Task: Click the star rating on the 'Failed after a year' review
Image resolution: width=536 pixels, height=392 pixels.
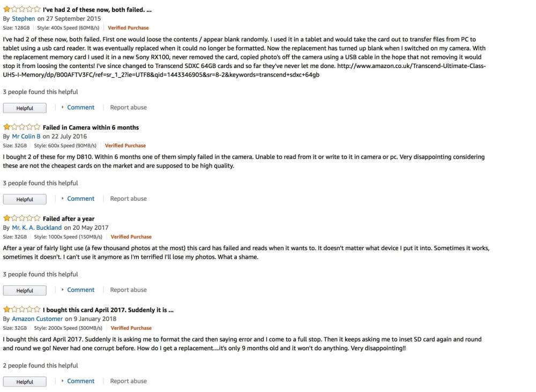Action: click(x=21, y=218)
